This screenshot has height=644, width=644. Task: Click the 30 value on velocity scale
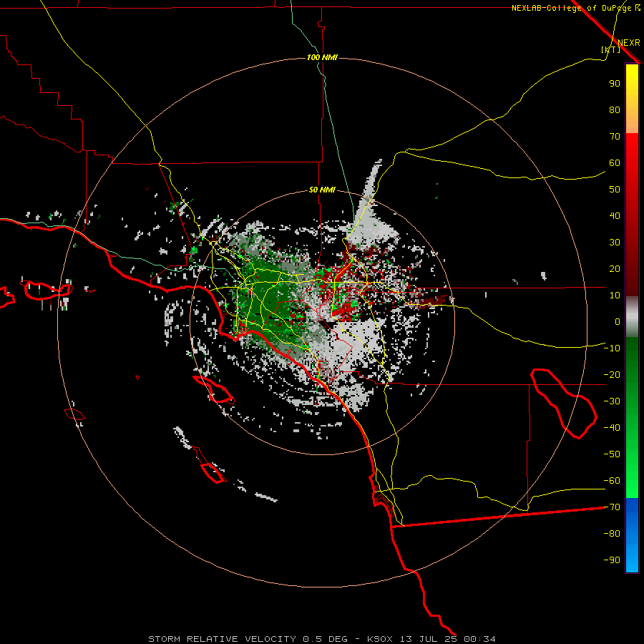point(615,243)
